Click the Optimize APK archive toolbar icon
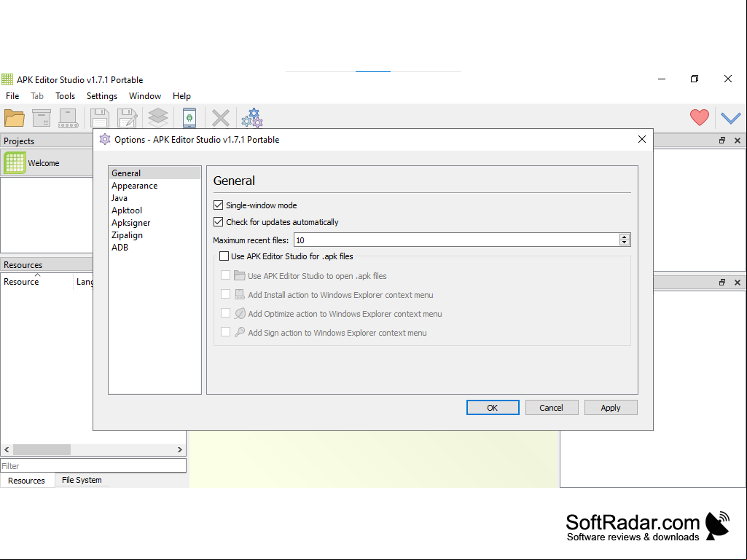The width and height of the screenshot is (747, 560). pyautogui.click(x=42, y=118)
